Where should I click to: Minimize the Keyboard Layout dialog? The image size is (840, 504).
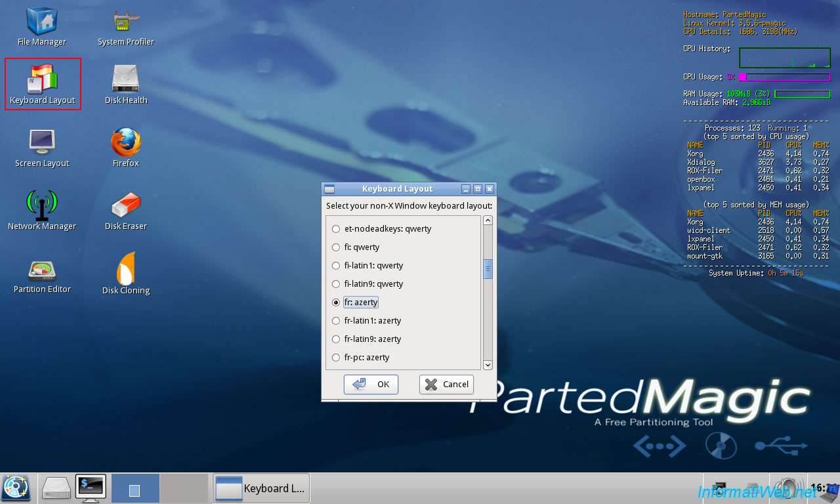tap(466, 189)
